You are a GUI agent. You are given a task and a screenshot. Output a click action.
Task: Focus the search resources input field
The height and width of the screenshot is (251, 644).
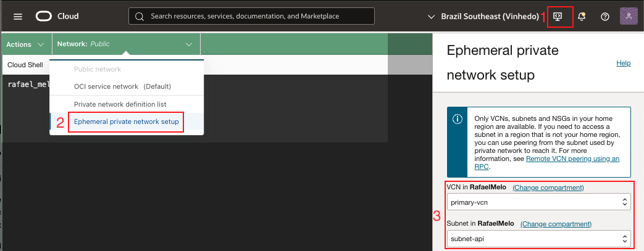(251, 17)
